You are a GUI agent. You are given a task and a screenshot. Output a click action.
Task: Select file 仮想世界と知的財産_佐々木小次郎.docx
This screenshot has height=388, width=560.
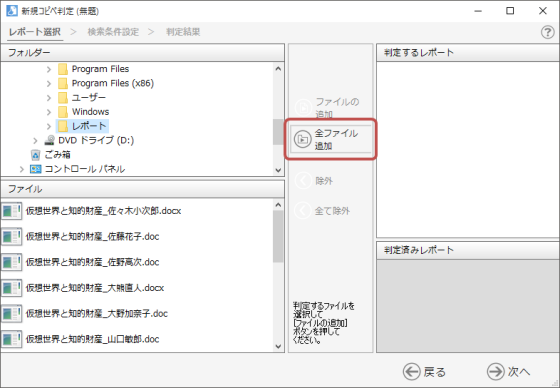103,211
